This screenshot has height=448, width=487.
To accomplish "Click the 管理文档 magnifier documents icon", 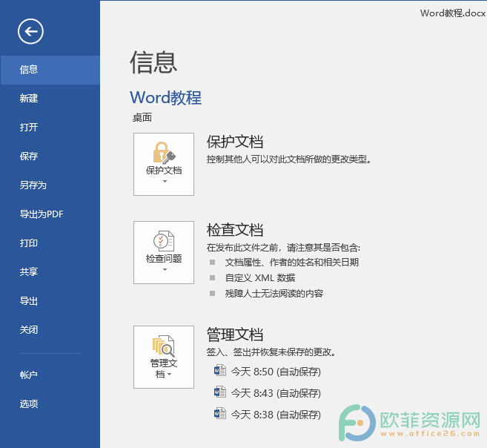I will (x=164, y=346).
